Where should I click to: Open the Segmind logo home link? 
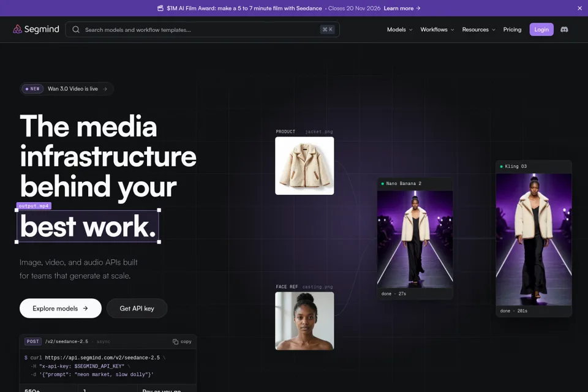(36, 29)
